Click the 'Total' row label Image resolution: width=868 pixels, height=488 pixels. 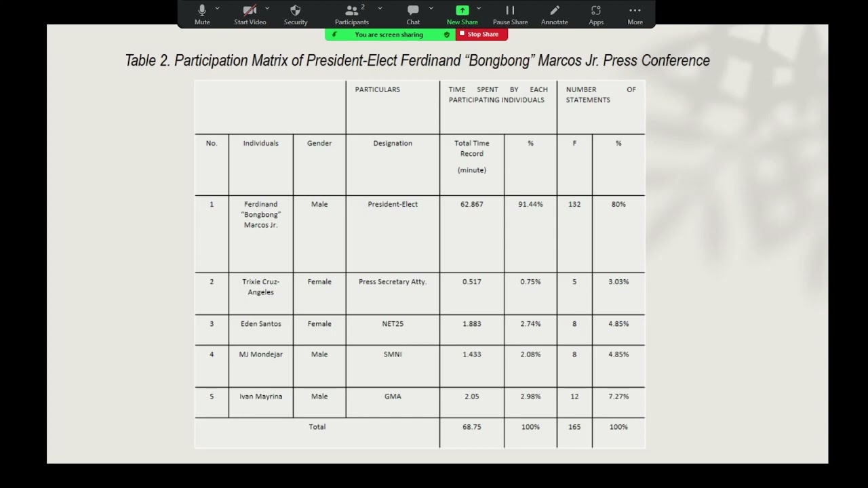click(317, 426)
